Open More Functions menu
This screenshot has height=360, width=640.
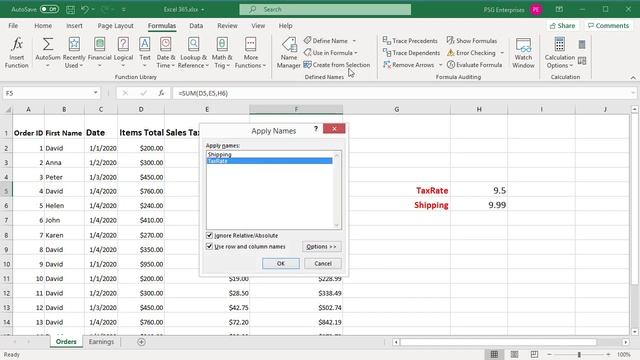(x=250, y=52)
